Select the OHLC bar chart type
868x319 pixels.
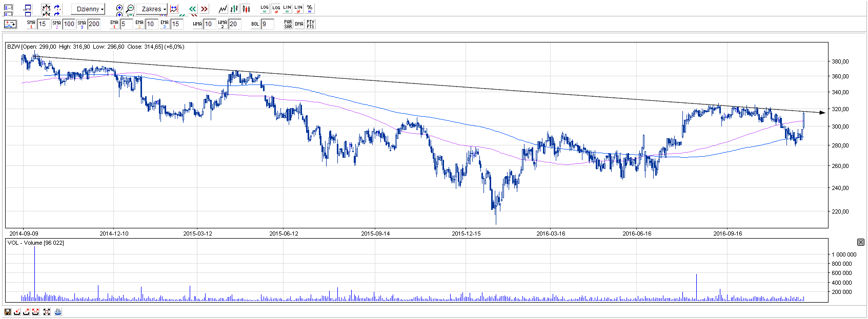pos(234,9)
